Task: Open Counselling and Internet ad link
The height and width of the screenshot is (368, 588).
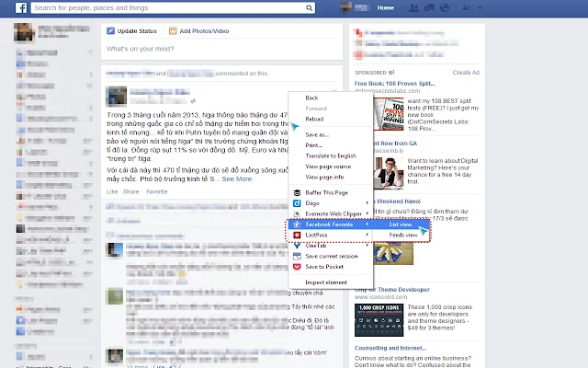Action: (390, 348)
